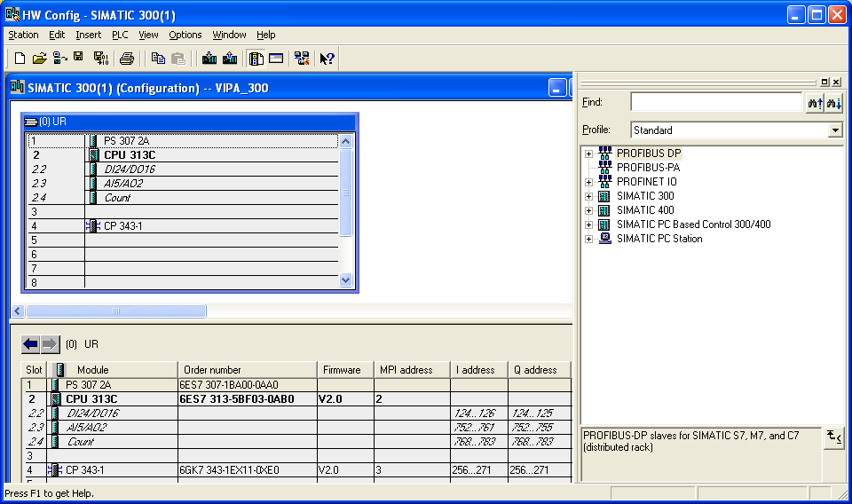Click the Print toolbar icon
The width and height of the screenshot is (852, 504).
click(127, 59)
